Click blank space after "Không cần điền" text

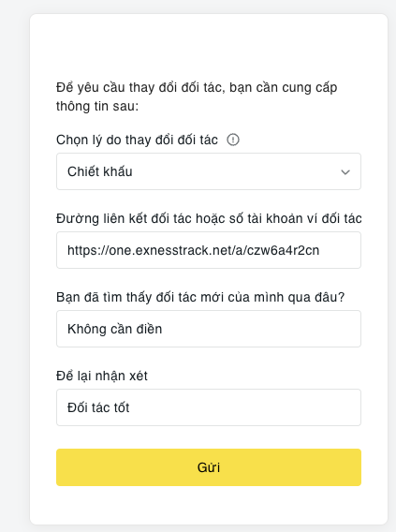click(261, 329)
